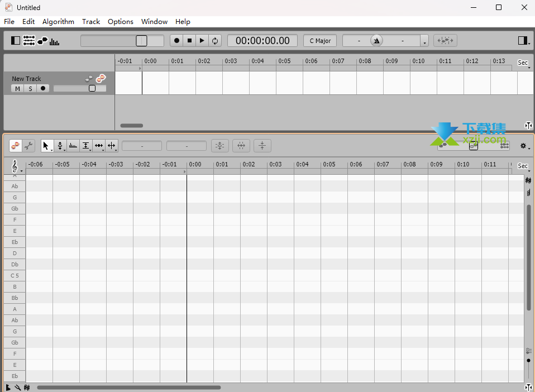The height and width of the screenshot is (392, 535).
Task: Toggle Cycle loop mode
Action: (x=215, y=41)
